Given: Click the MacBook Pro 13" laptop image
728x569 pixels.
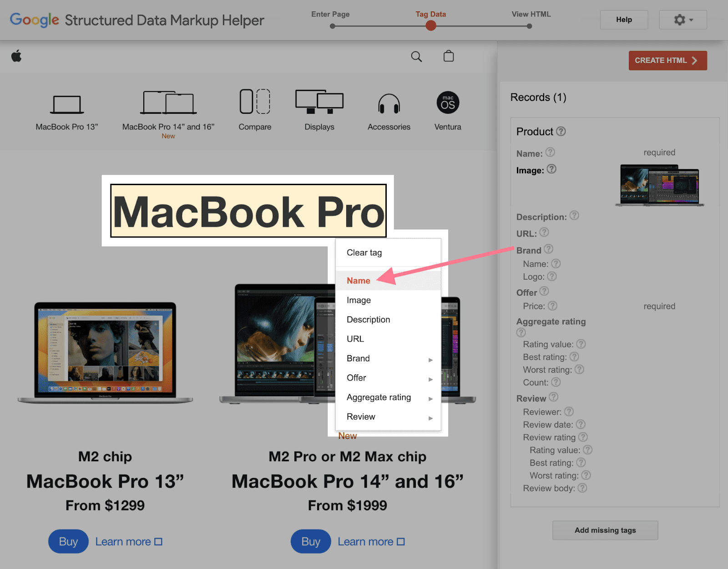Looking at the screenshot, I should tap(105, 353).
